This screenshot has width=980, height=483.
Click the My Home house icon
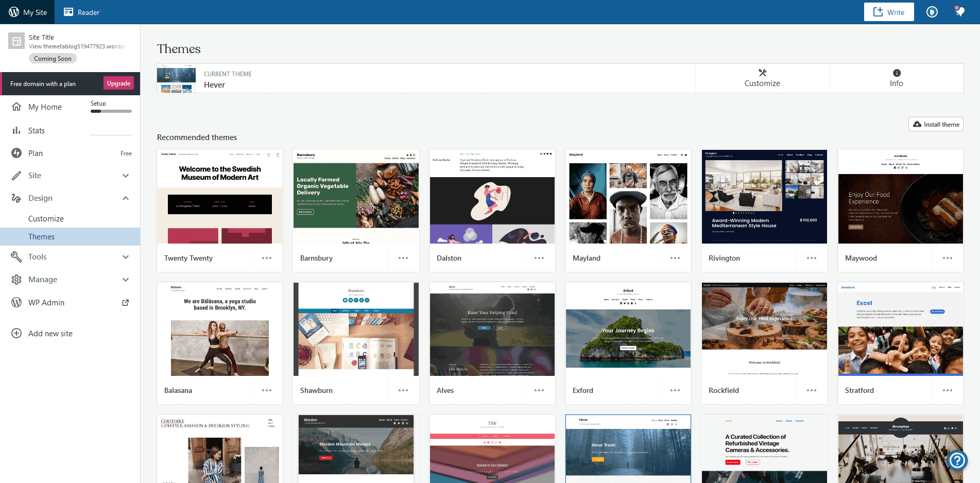[17, 107]
